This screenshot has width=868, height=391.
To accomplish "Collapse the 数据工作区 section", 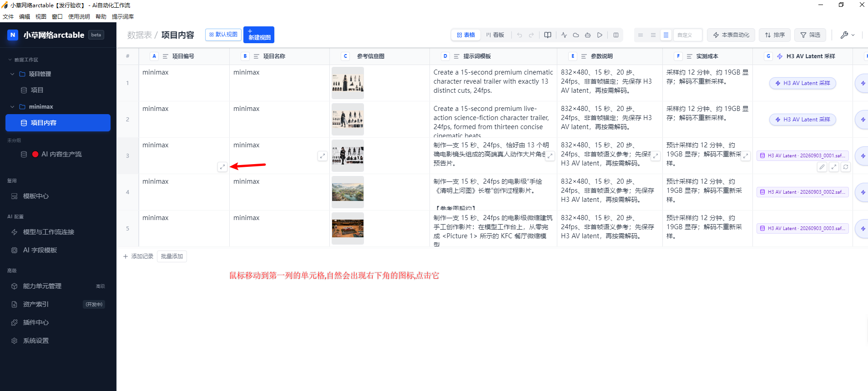I will pos(10,60).
